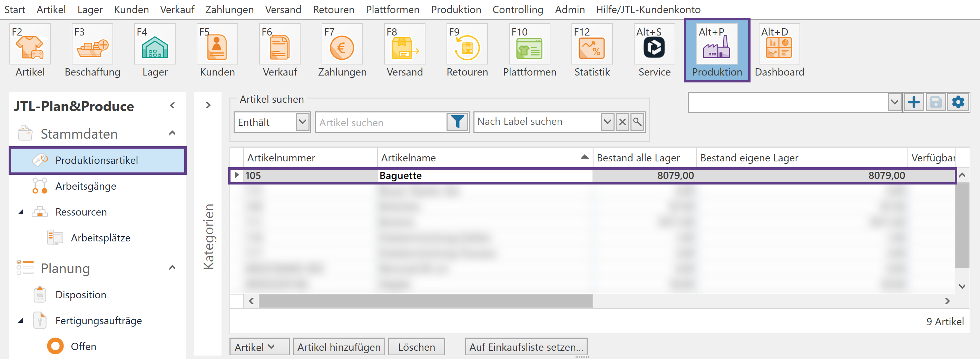Launch the Service icon
Viewport: 980px width, 359px height.
(x=654, y=48)
